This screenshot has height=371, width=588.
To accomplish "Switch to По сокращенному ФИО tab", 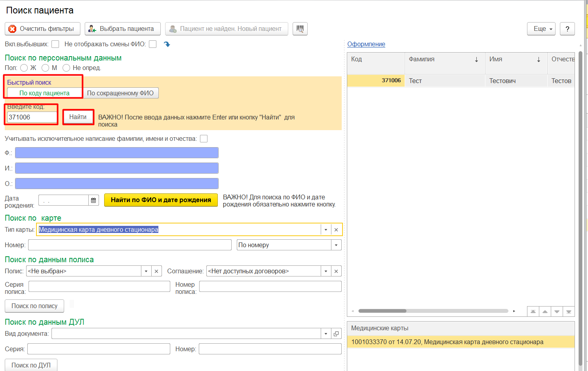I will [x=120, y=93].
